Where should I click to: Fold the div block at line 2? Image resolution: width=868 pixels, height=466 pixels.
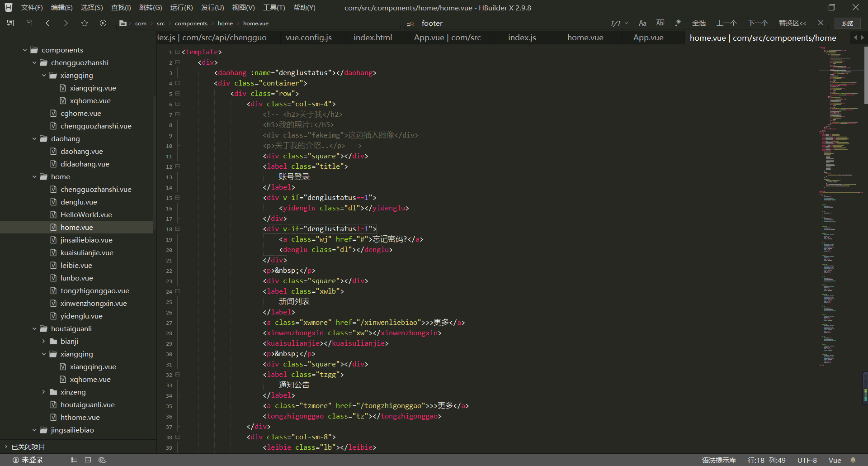tap(178, 62)
